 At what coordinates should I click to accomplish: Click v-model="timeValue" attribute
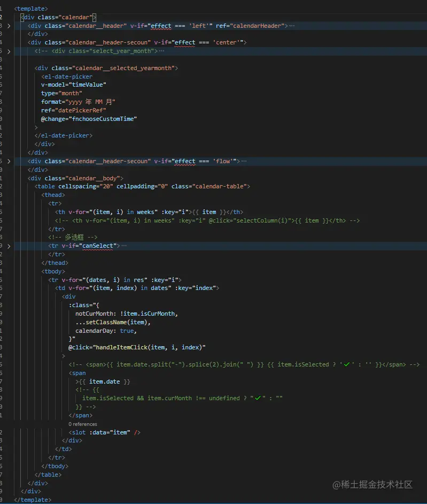(74, 85)
